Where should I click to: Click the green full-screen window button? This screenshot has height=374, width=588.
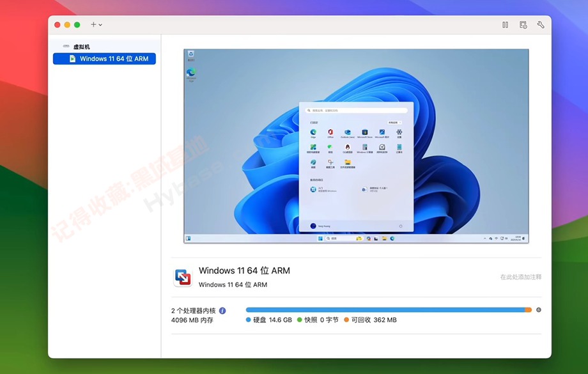tap(77, 25)
